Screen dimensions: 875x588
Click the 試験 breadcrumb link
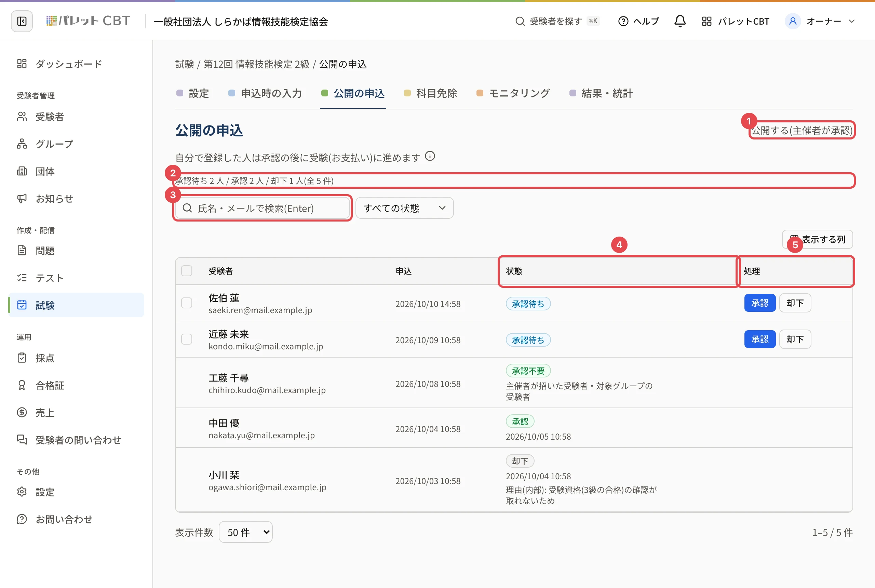185,64
